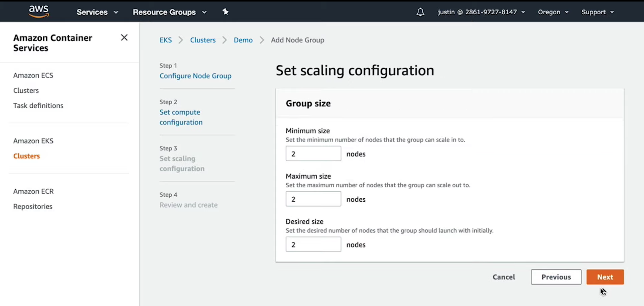644x306 pixels.
Task: Expand the Services dropdown menu
Action: coord(97,12)
